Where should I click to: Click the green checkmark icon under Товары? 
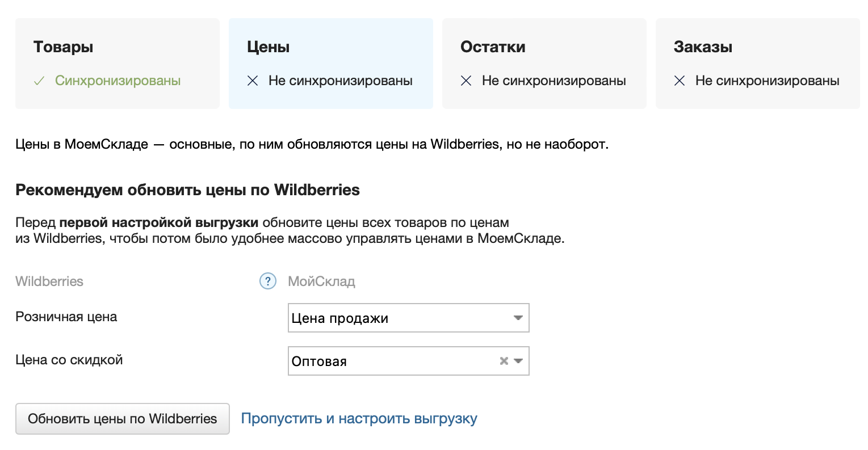tap(39, 81)
